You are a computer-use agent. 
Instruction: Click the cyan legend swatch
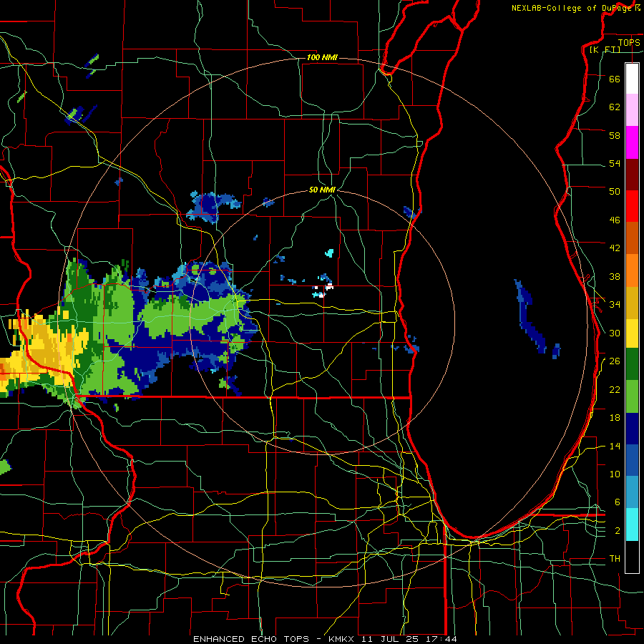click(632, 525)
